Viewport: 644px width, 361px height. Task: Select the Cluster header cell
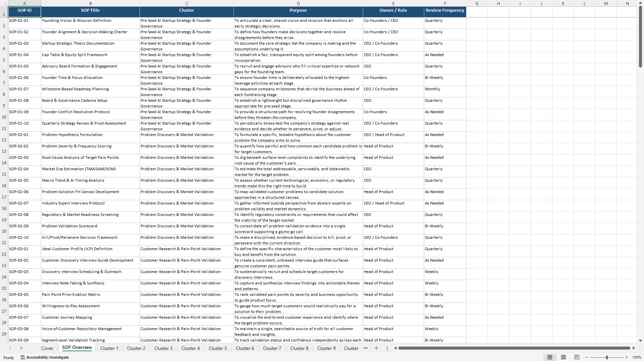tap(187, 12)
